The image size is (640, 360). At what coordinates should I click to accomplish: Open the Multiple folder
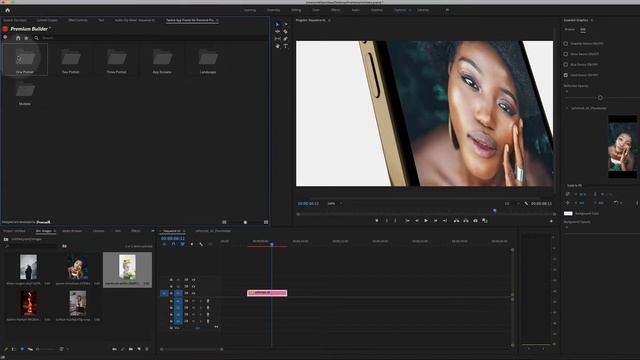25,93
